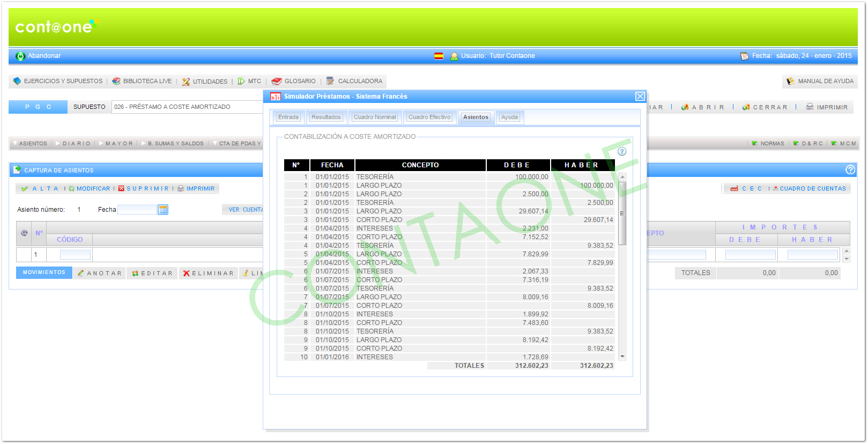868x444 pixels.
Task: Switch to Resultados tab
Action: point(326,117)
